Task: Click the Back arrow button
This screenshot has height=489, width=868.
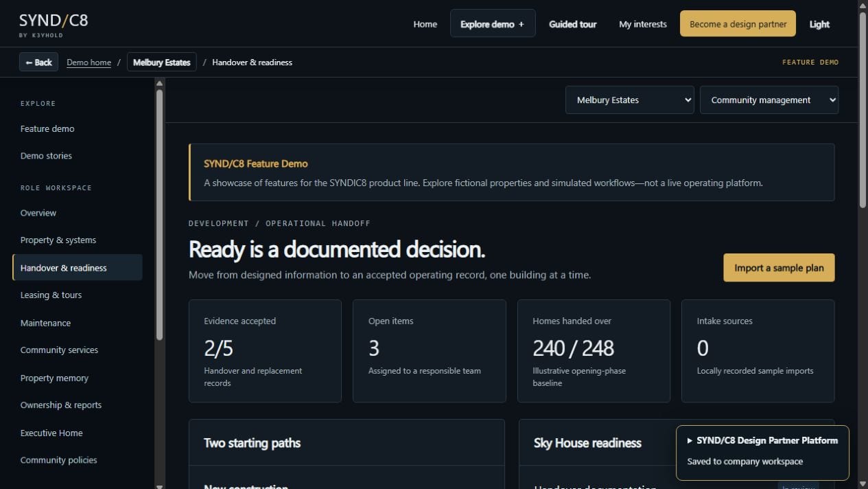Action: pyautogui.click(x=38, y=62)
